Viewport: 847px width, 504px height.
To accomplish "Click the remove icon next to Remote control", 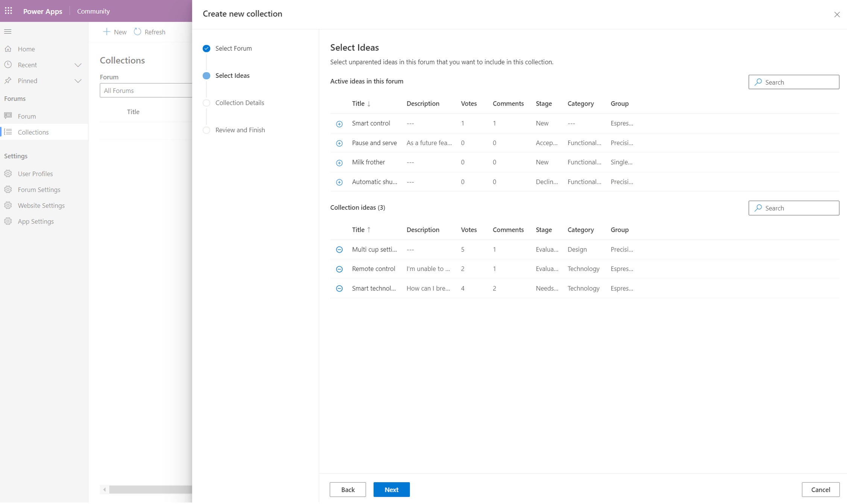I will (x=340, y=269).
